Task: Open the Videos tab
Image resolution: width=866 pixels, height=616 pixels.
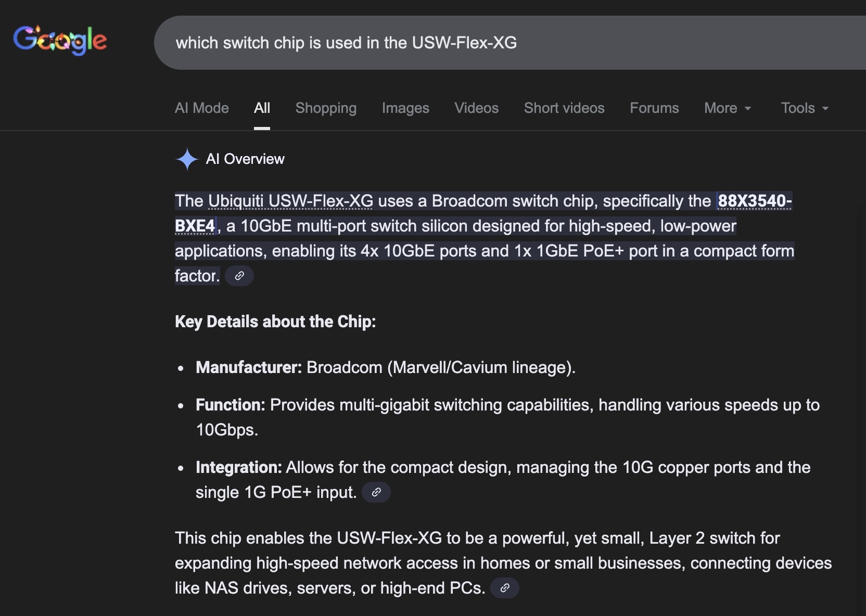Action: pyautogui.click(x=476, y=108)
